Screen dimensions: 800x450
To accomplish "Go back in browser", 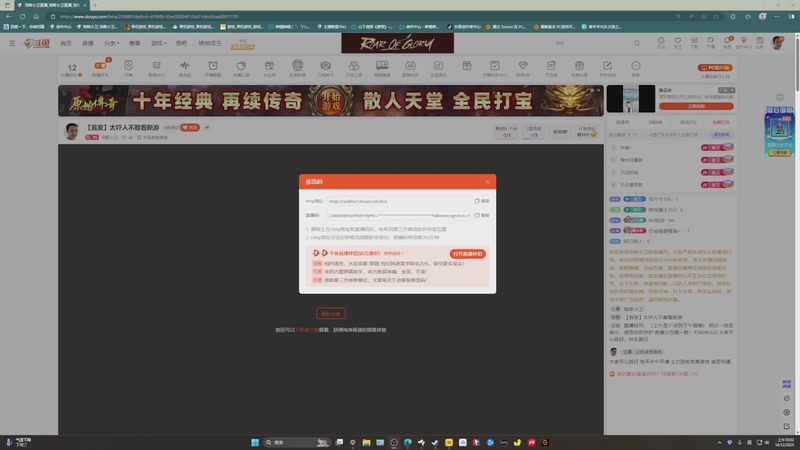I will 9,16.
